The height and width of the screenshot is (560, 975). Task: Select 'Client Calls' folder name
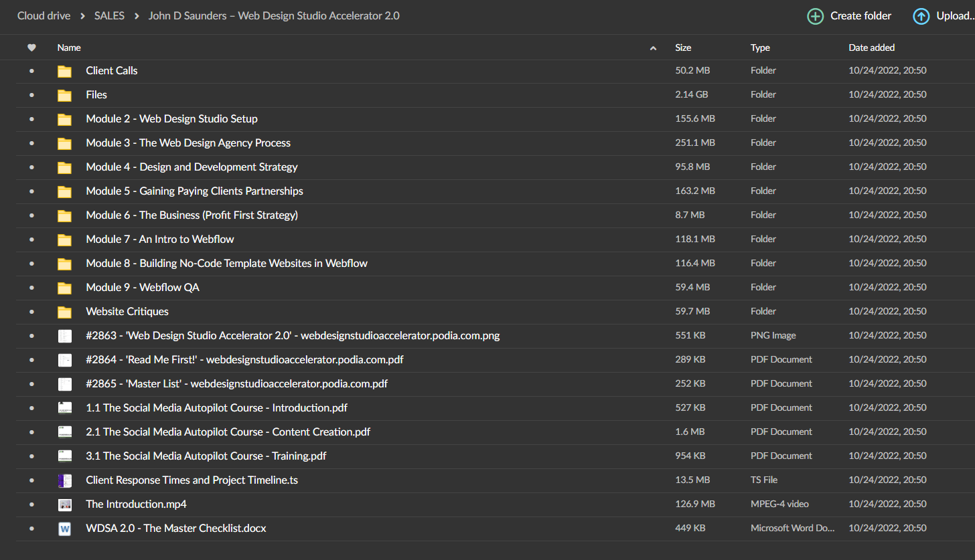[112, 71]
